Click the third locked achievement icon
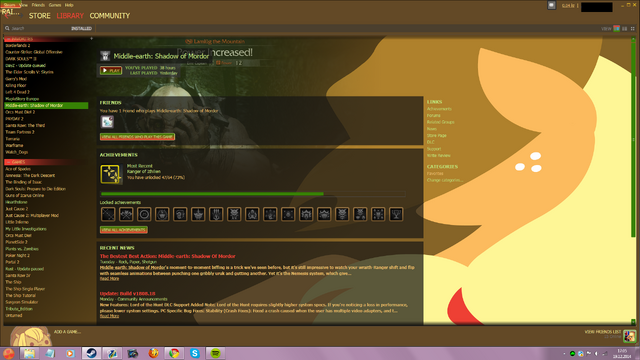This screenshot has height=360, width=640. 144,214
